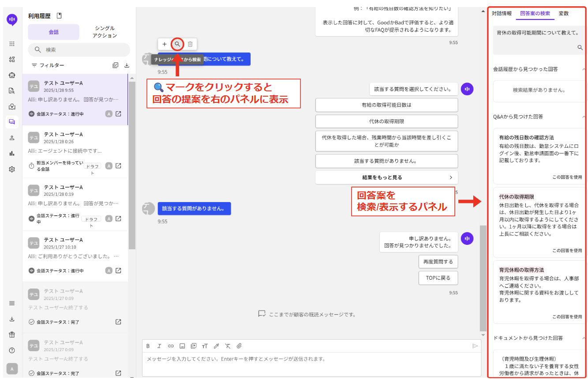Switch to the 対話情報 tab
588x379 pixels.
(502, 13)
